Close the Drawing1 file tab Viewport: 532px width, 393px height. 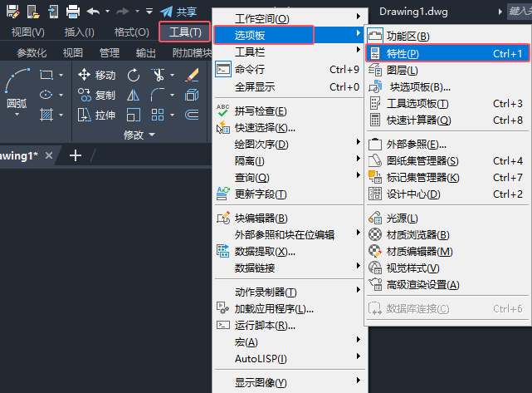[x=49, y=155]
